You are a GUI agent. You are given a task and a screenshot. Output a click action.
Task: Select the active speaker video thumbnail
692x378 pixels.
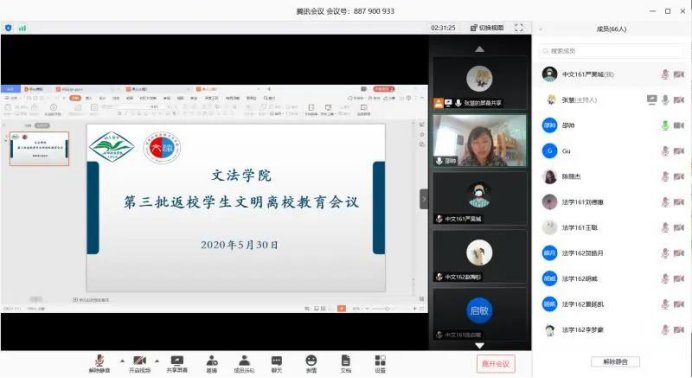pyautogui.click(x=480, y=141)
